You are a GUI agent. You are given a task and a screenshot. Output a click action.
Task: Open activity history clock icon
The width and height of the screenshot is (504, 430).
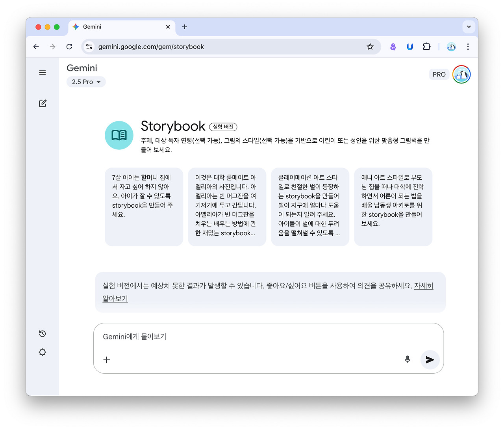[43, 334]
